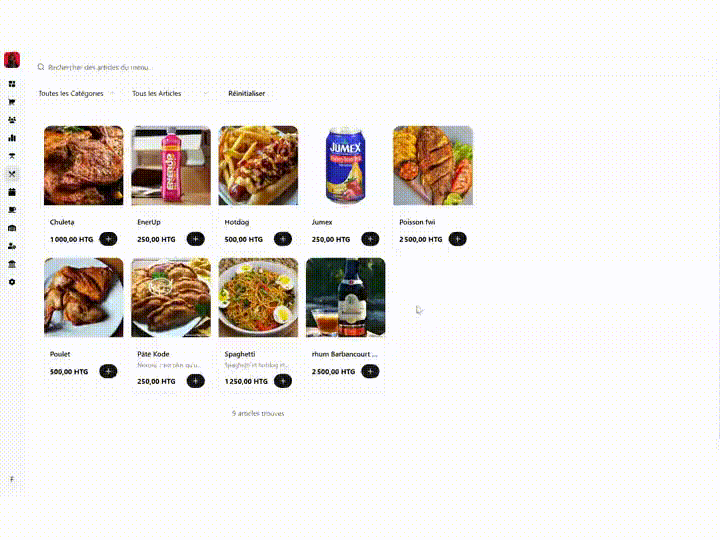
Task: Select the rhum Barbancourt product image
Action: (x=345, y=297)
